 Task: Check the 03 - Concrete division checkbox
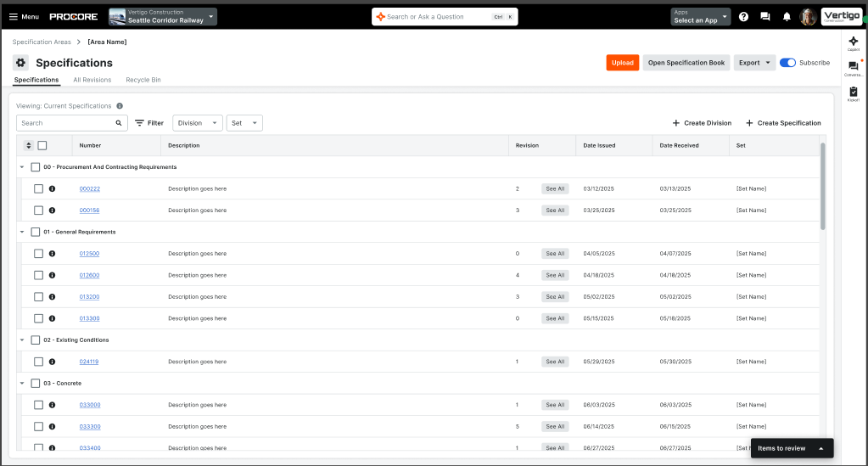36,383
